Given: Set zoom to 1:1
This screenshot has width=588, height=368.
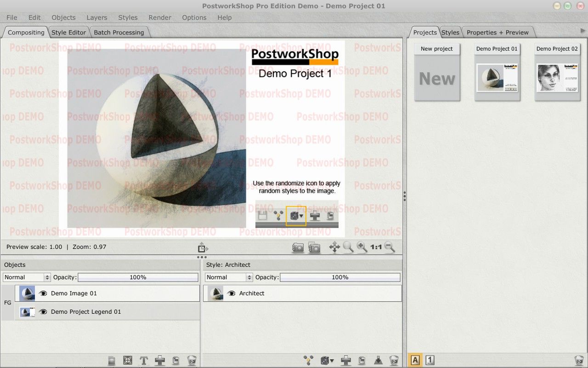Looking at the screenshot, I should 376,247.
